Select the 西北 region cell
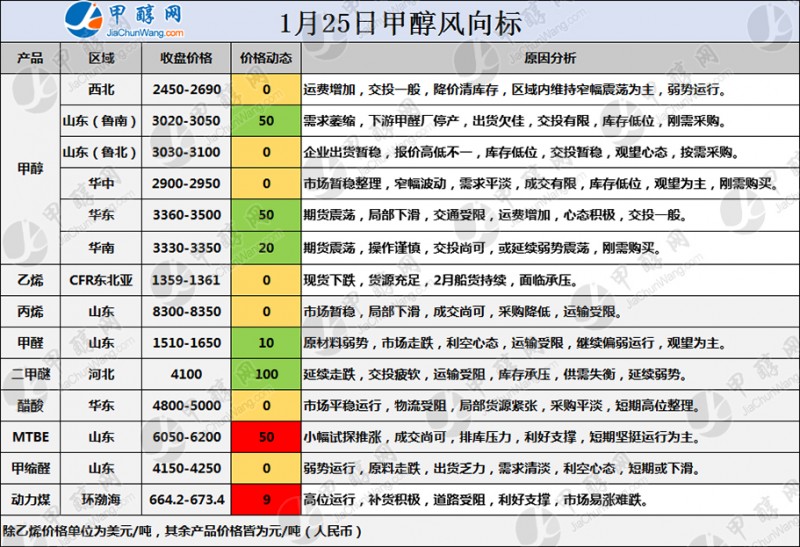This screenshot has width=800, height=547. click(101, 90)
